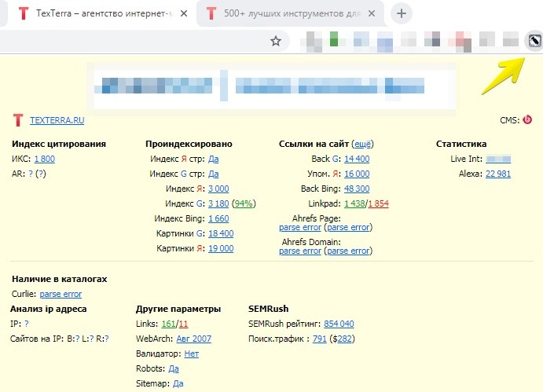Screen dimensions: 543x392
Task: Click Да for Индекс G стр
Action: 213,174
